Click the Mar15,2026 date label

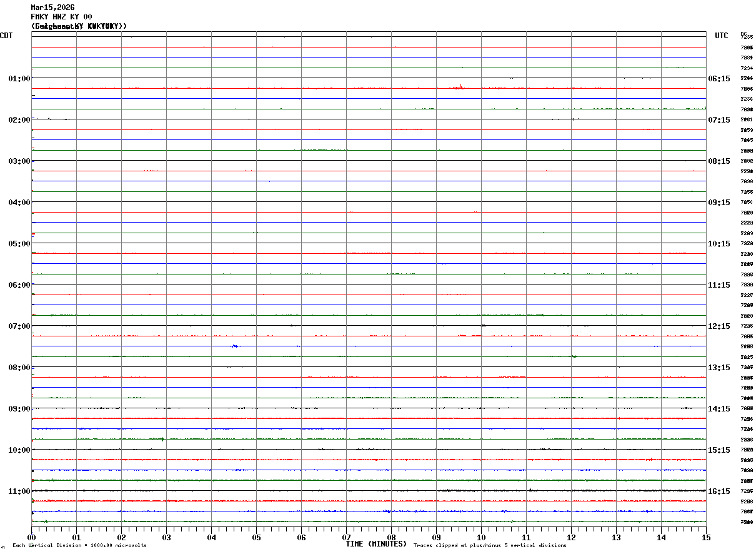tap(52, 8)
